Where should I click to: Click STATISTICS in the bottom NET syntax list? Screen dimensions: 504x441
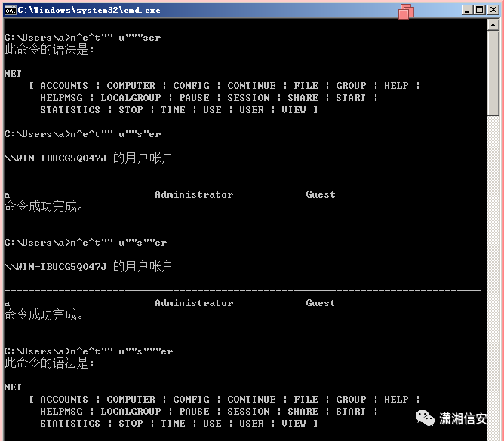point(70,424)
